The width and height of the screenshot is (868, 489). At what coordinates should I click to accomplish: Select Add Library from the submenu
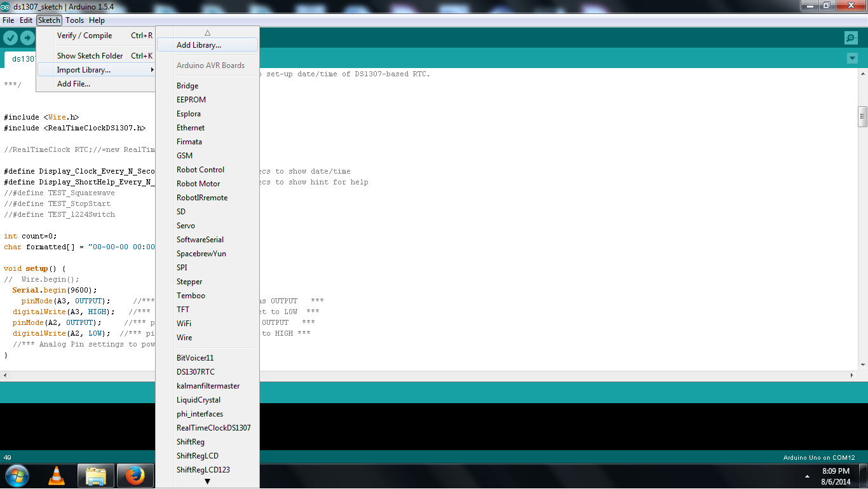point(199,45)
